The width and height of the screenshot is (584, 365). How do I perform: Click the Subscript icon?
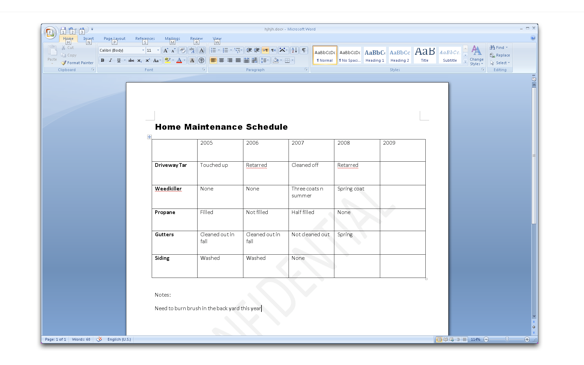coord(139,61)
